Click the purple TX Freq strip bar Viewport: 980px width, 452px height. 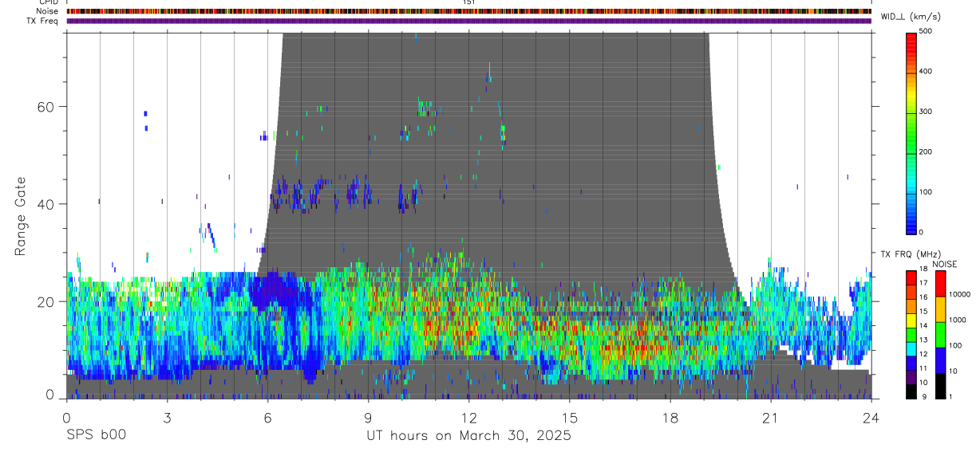pyautogui.click(x=469, y=21)
